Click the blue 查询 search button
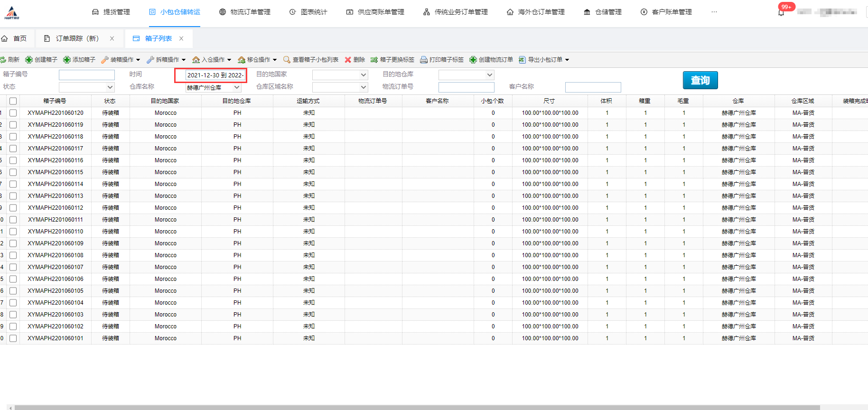Screen dimensions: 868x410 [700, 80]
